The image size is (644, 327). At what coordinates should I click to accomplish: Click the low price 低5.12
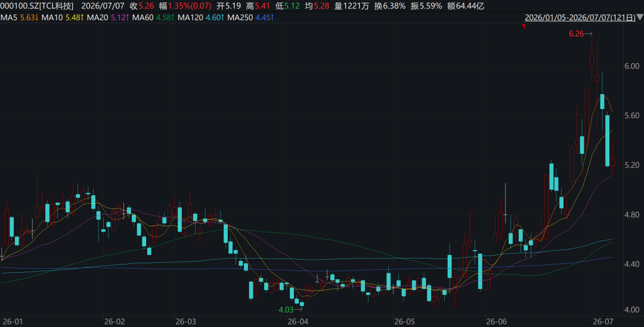(287, 6)
